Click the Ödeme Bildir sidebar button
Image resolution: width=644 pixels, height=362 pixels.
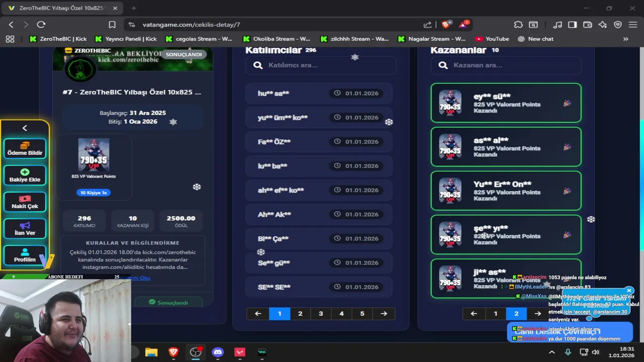tap(25, 148)
